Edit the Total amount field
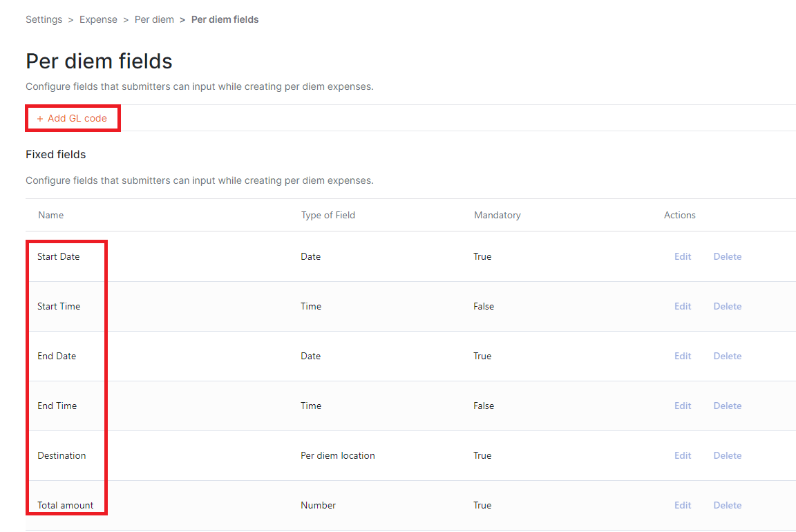Screen dimensions: 796x532 tap(682, 505)
